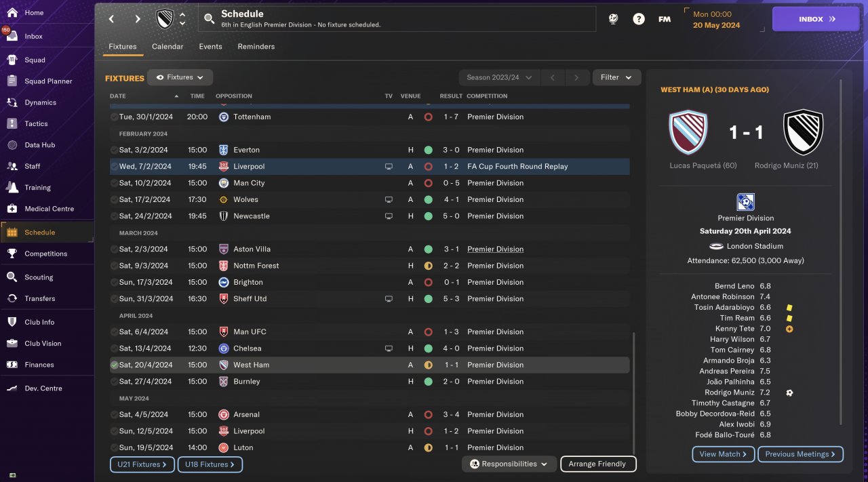868x482 pixels.
Task: Click the Transfers sidebar icon
Action: (12, 298)
